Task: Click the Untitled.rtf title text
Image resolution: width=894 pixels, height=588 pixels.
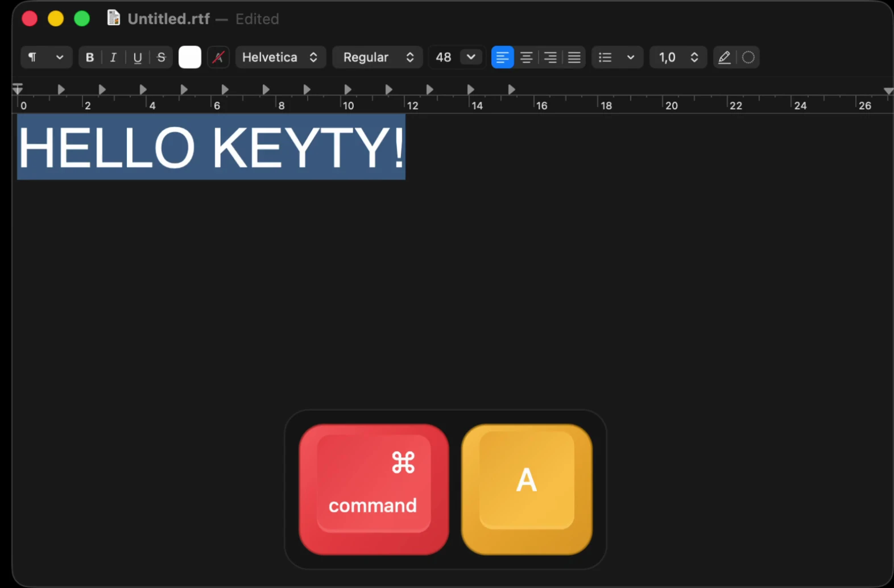Action: click(x=169, y=19)
